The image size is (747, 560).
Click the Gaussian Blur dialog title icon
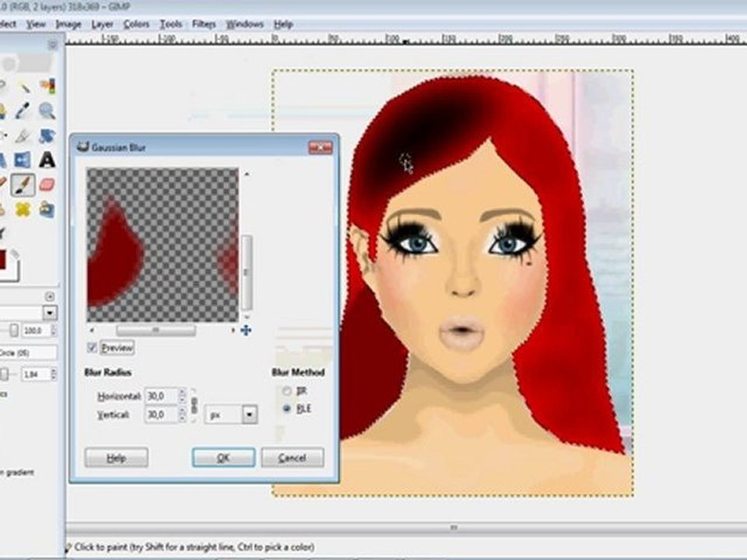[83, 147]
